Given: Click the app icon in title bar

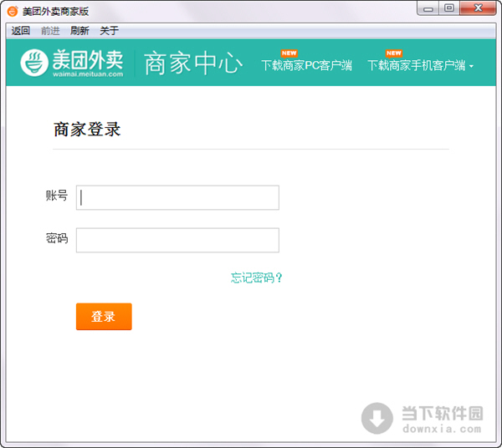Looking at the screenshot, I should pyautogui.click(x=12, y=10).
